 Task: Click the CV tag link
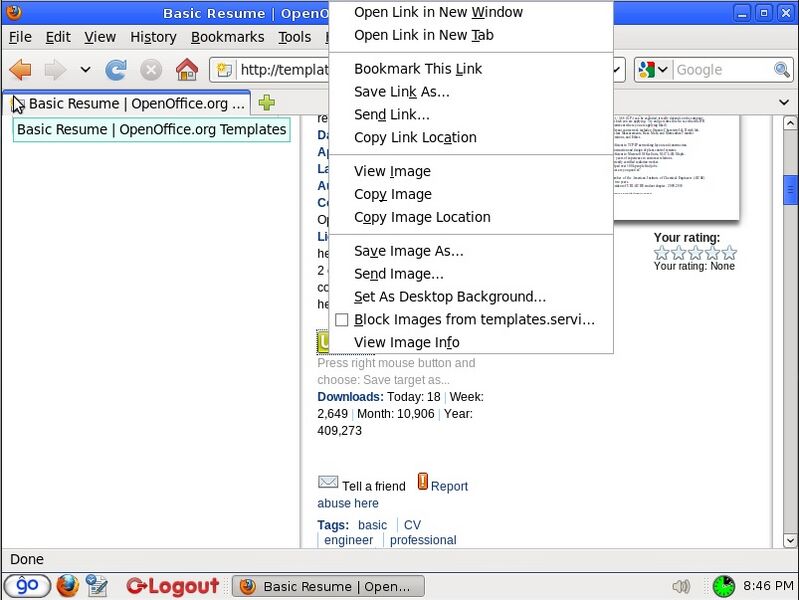click(x=412, y=525)
